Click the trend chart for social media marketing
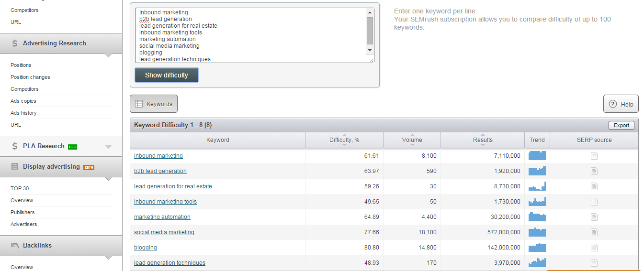The width and height of the screenshot is (644, 271). pyautogui.click(x=537, y=232)
